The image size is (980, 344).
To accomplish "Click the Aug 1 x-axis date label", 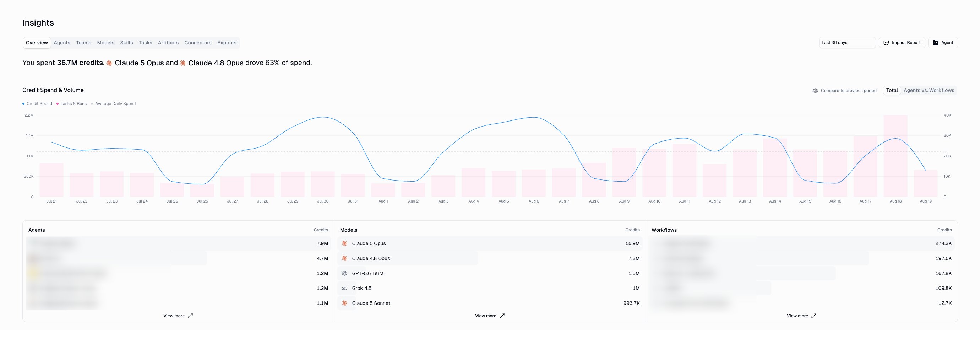I will tap(383, 201).
